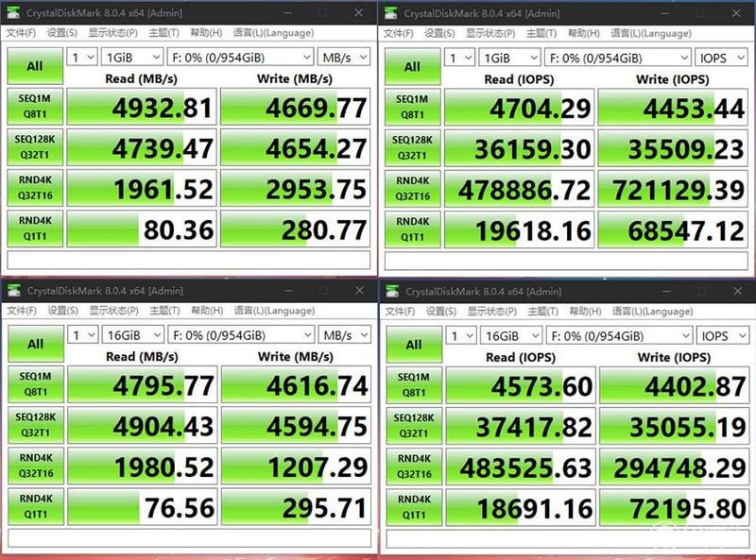Run All tests in 1GiB IOPS window
The height and width of the screenshot is (560, 756).
413,66
